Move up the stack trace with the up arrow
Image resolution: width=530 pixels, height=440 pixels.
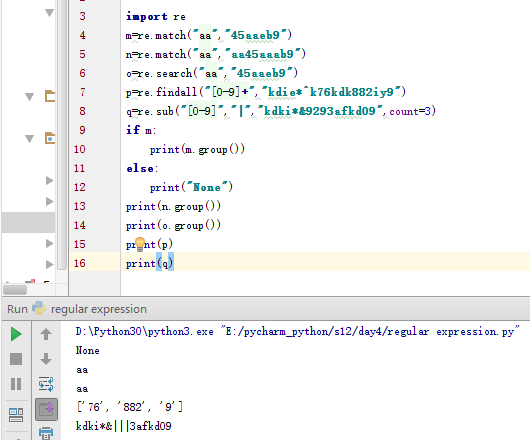point(46,334)
